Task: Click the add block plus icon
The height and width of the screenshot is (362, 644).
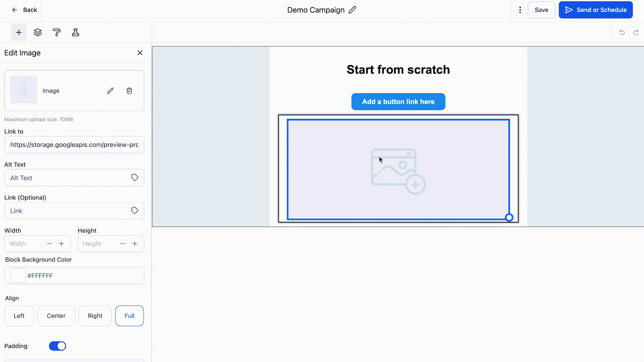Action: click(x=19, y=33)
